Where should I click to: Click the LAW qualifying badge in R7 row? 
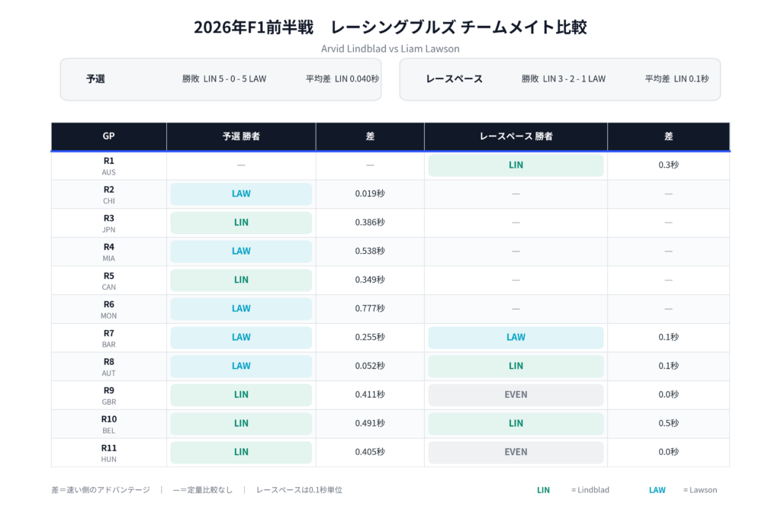[241, 338]
